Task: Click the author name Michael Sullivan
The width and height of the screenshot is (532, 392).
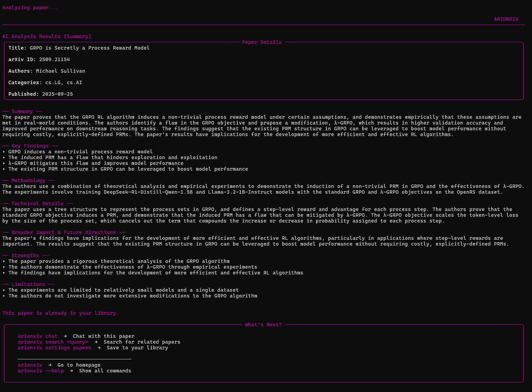Action: pyautogui.click(x=60, y=71)
